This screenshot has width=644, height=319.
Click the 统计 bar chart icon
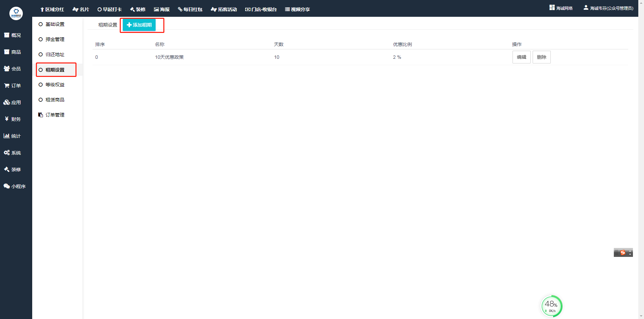coord(7,136)
